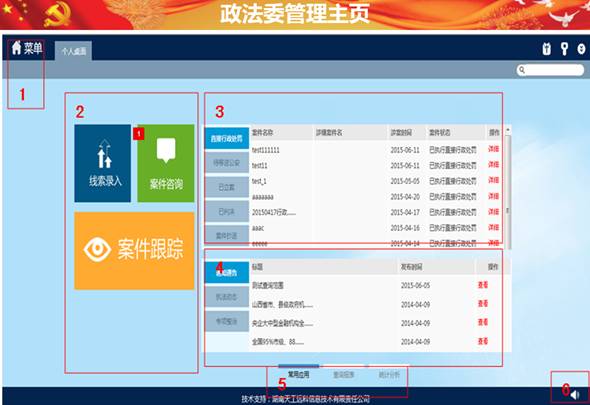The image size is (590, 405).
Task: Click 查看 link for the 2015-06-05 notice
Action: pyautogui.click(x=483, y=285)
